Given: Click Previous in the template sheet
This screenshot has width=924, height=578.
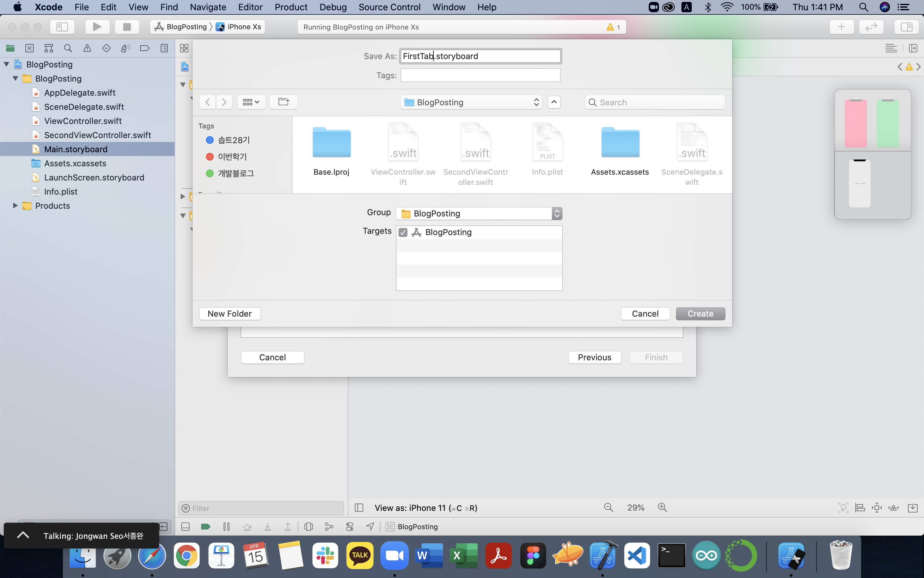Looking at the screenshot, I should 595,357.
